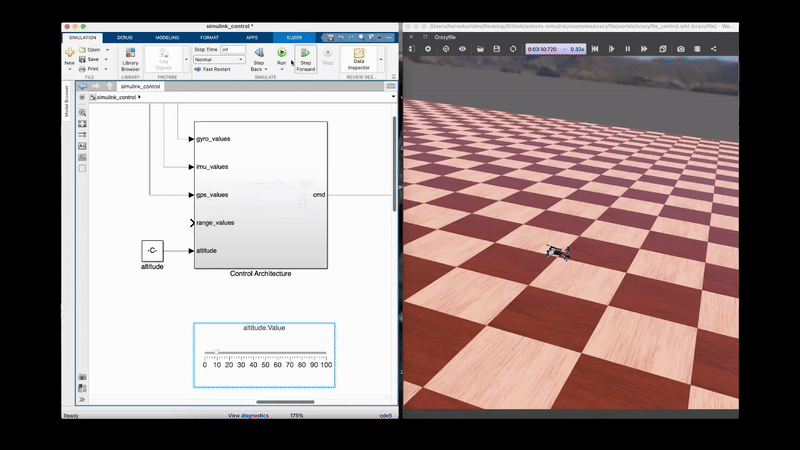Stop the Simulink simulation
The width and height of the screenshot is (800, 450).
328,57
